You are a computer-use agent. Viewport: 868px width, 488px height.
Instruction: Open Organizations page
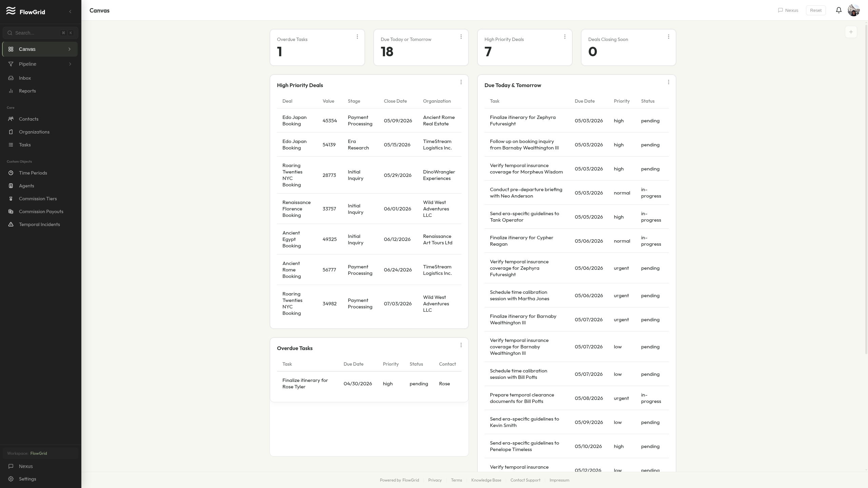40,132
